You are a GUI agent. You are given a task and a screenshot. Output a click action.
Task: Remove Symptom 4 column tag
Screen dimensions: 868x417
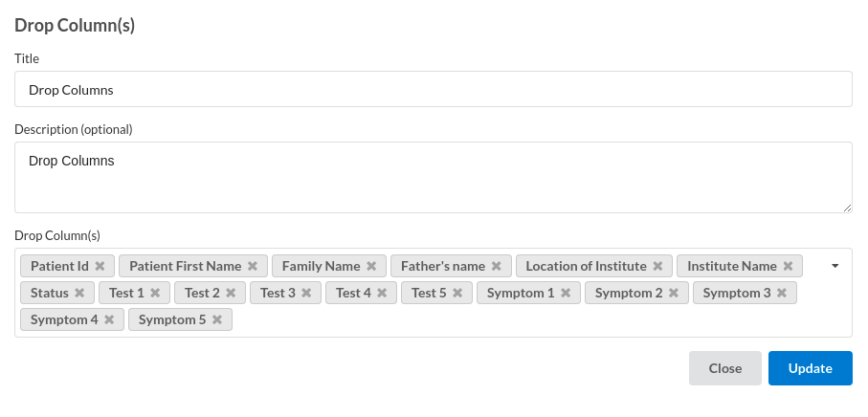pyautogui.click(x=109, y=319)
